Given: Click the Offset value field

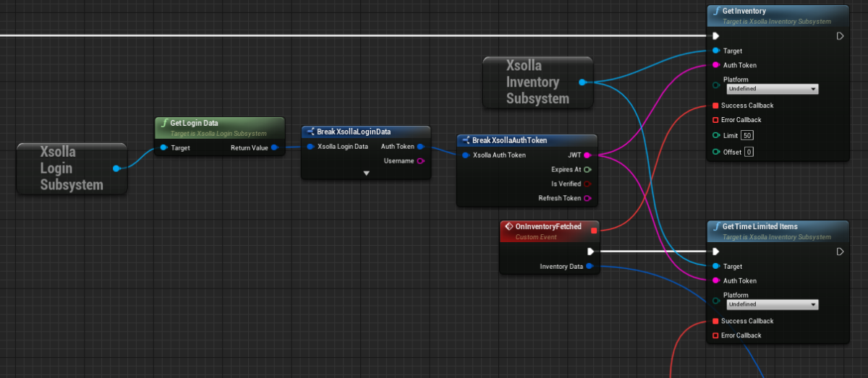Looking at the screenshot, I should click(x=749, y=152).
